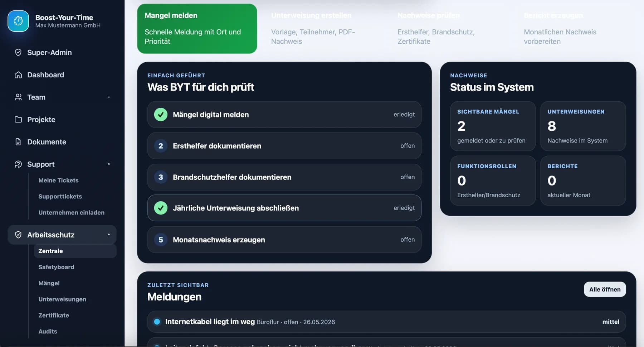Click step 3 badge for Brandschutzhelfer dokumentieren
644x347 pixels.
(161, 177)
